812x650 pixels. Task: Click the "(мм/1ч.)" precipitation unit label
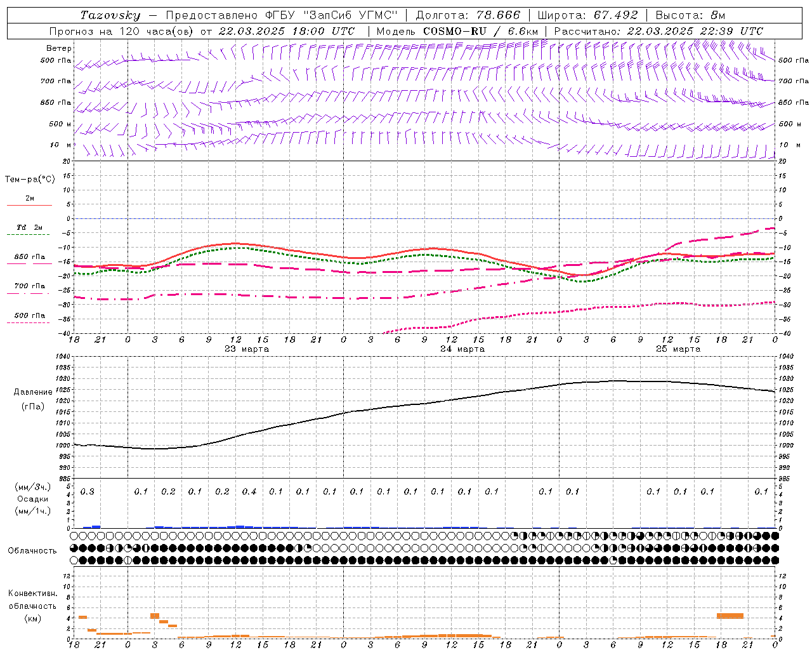(x=32, y=511)
